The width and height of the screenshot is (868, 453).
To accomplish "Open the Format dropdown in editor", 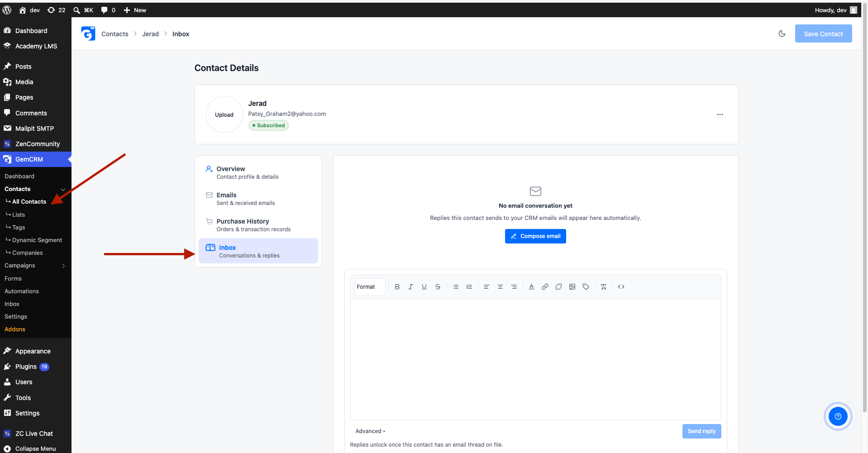I will [x=370, y=287].
